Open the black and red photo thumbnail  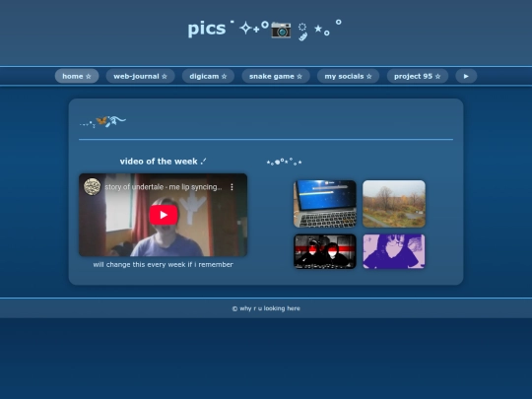(325, 251)
